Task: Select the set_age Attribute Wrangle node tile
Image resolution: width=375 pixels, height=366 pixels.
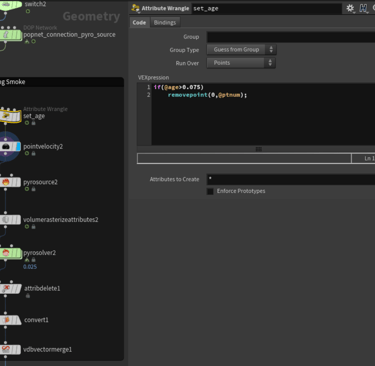Action: [x=11, y=116]
